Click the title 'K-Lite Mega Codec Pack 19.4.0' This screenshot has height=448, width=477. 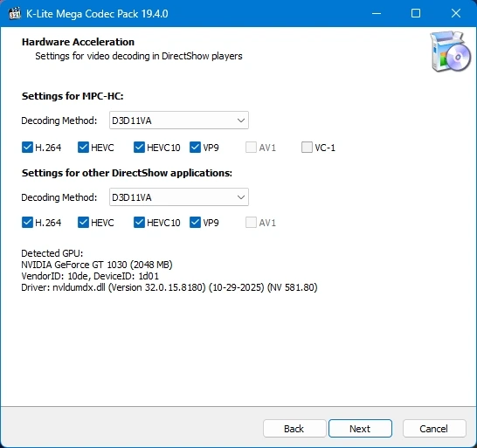97,14
